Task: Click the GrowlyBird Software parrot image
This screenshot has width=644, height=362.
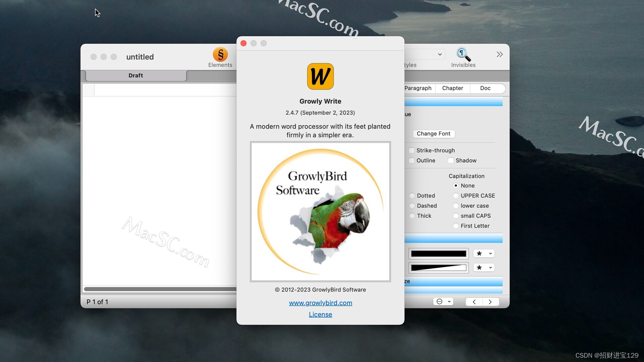Action: coord(320,212)
